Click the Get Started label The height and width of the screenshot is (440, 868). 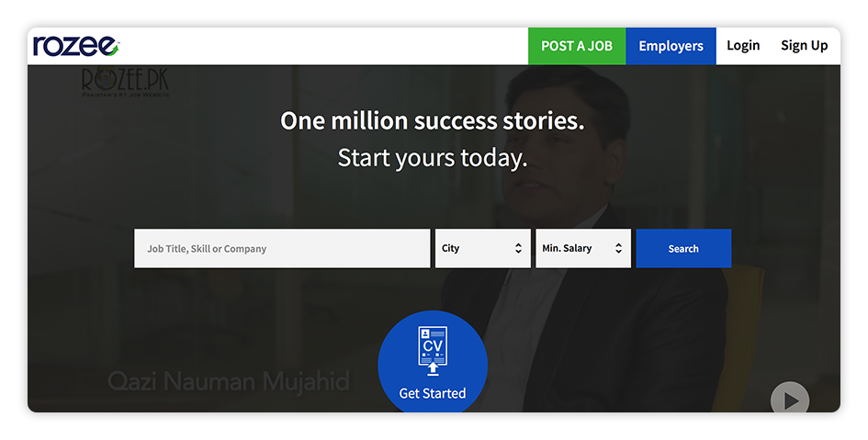pos(433,393)
